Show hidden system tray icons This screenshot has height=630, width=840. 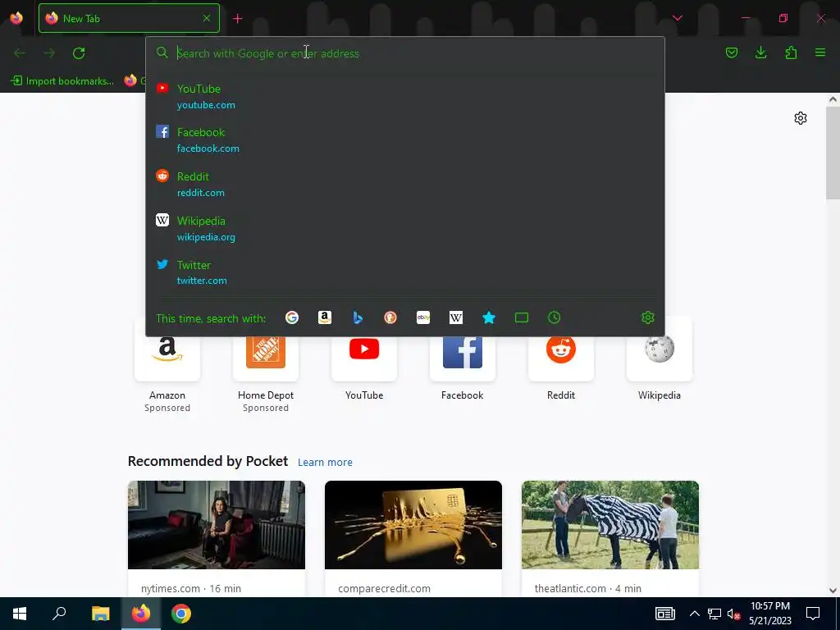click(x=694, y=614)
